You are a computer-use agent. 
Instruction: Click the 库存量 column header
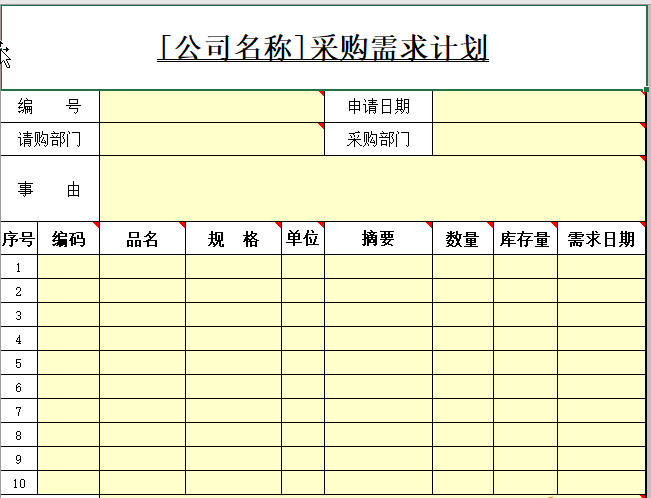point(525,239)
